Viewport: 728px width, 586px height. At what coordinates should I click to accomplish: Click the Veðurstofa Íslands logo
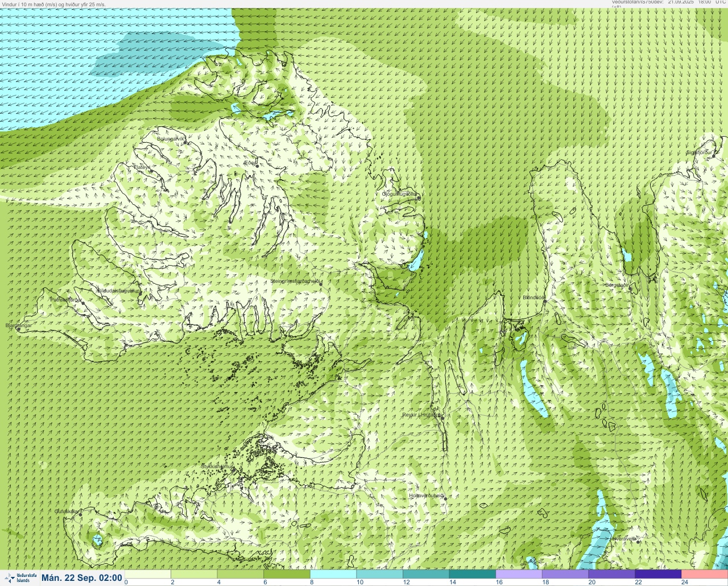coord(20,577)
